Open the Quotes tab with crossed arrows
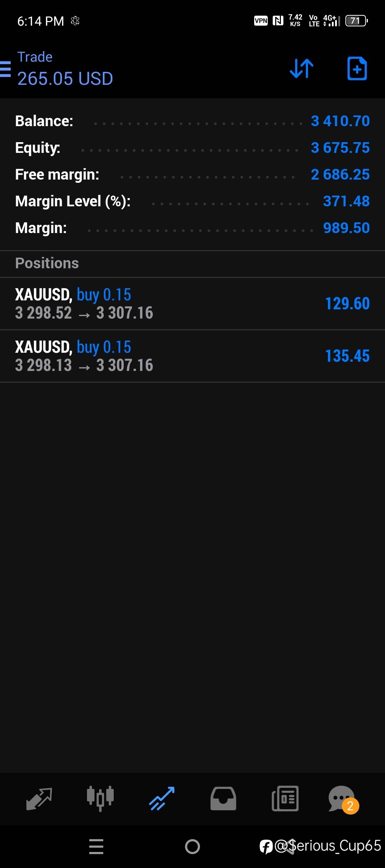 39,799
